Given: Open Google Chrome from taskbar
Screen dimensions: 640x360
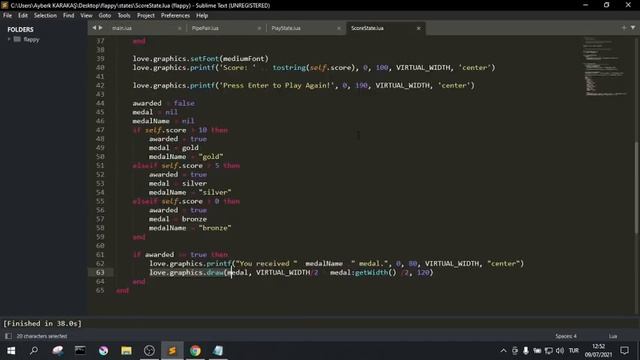Looking at the screenshot, I should pyautogui.click(x=196, y=351).
